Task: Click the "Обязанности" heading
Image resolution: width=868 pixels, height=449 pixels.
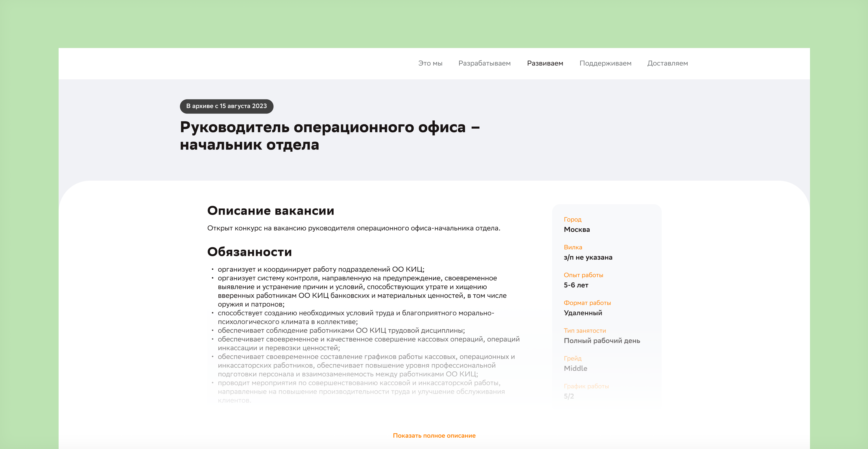Action: [249, 252]
